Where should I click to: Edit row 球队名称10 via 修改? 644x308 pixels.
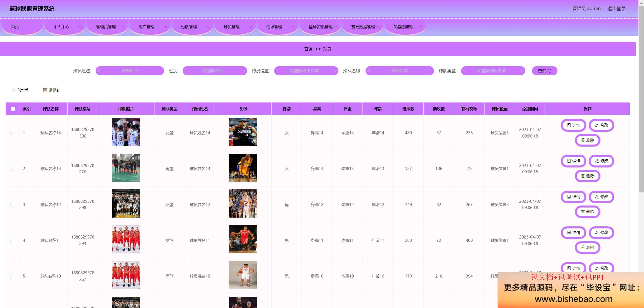[601, 268]
